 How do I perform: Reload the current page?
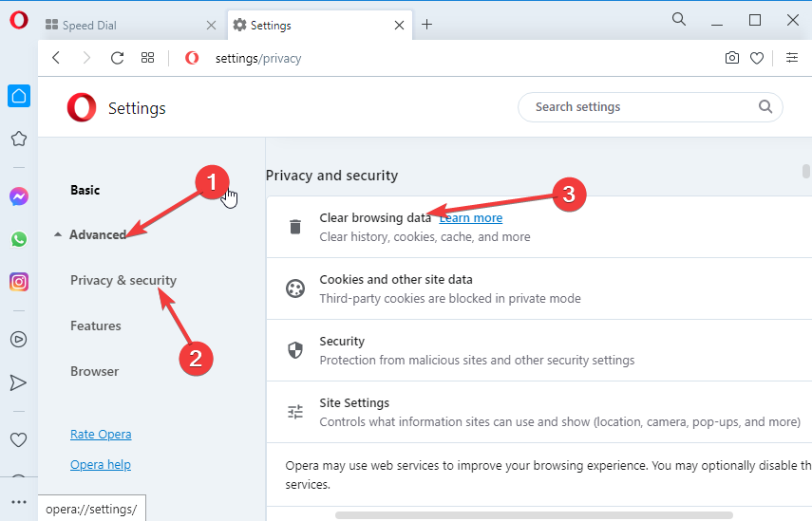(x=118, y=58)
